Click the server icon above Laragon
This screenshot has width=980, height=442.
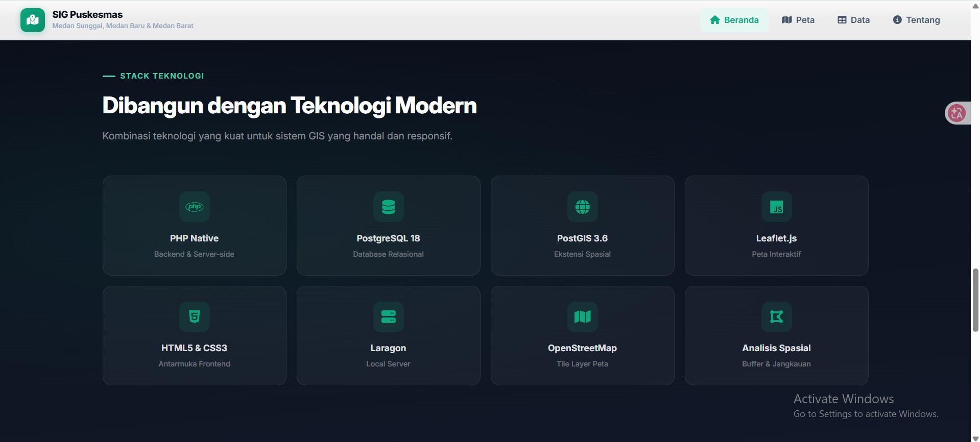tap(388, 316)
